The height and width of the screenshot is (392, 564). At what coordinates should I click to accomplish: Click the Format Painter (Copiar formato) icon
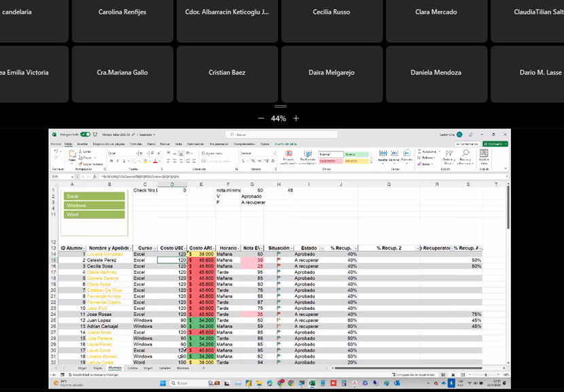pos(81,164)
